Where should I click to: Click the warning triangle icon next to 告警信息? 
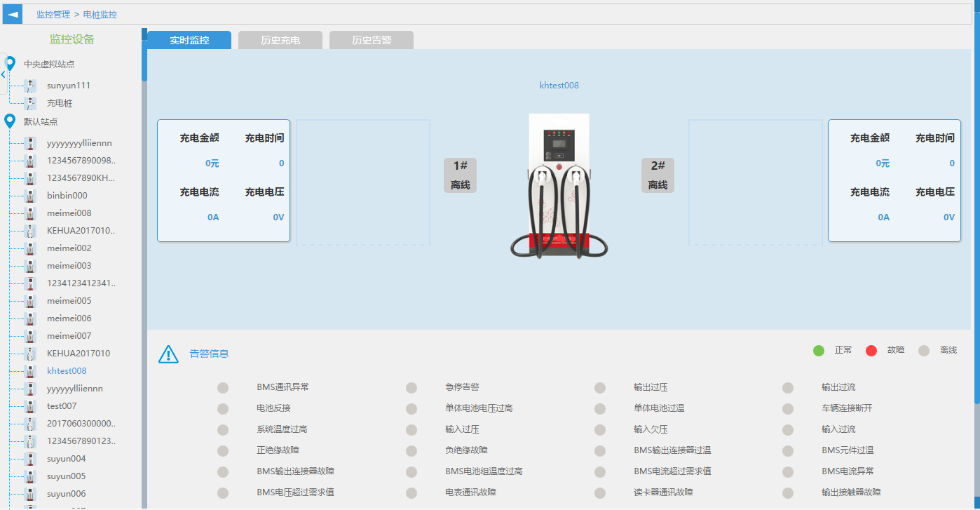[x=168, y=354]
